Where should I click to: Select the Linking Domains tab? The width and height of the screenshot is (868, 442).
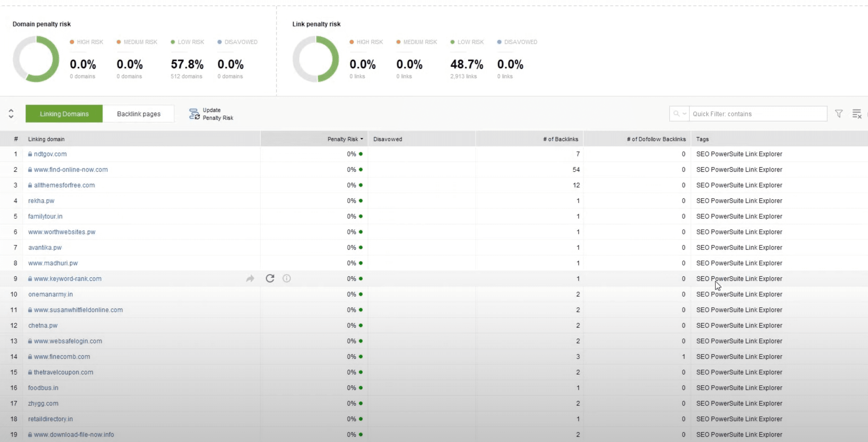pyautogui.click(x=64, y=113)
